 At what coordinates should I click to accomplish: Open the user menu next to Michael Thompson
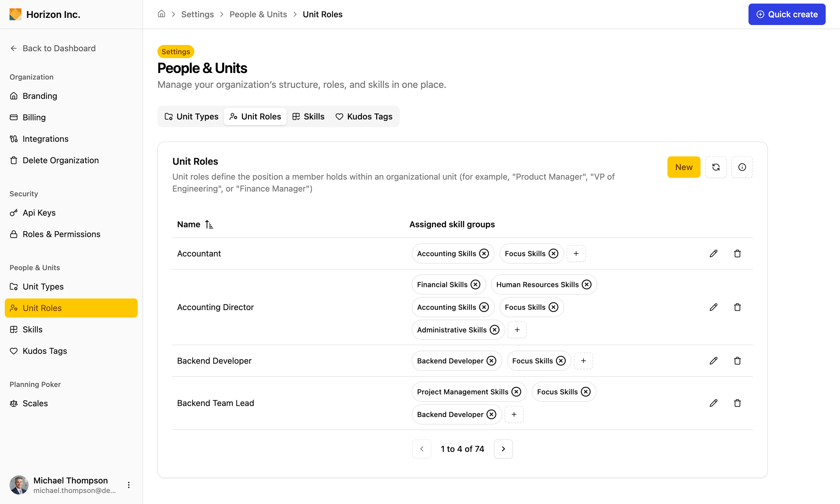coord(128,485)
